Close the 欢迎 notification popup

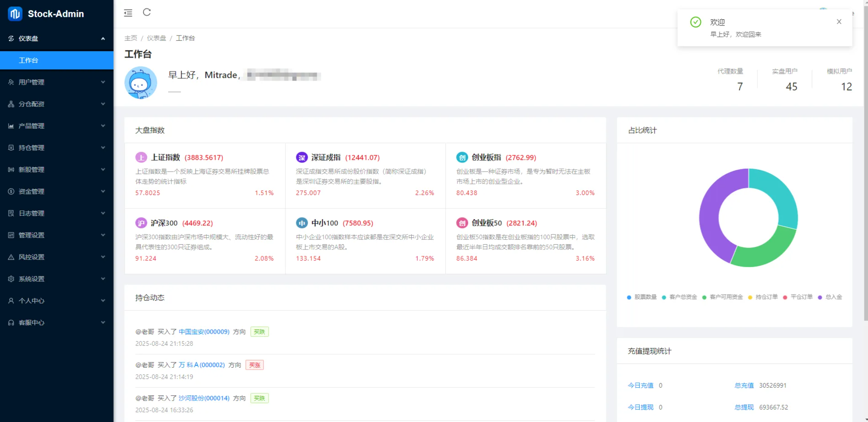pyautogui.click(x=839, y=22)
